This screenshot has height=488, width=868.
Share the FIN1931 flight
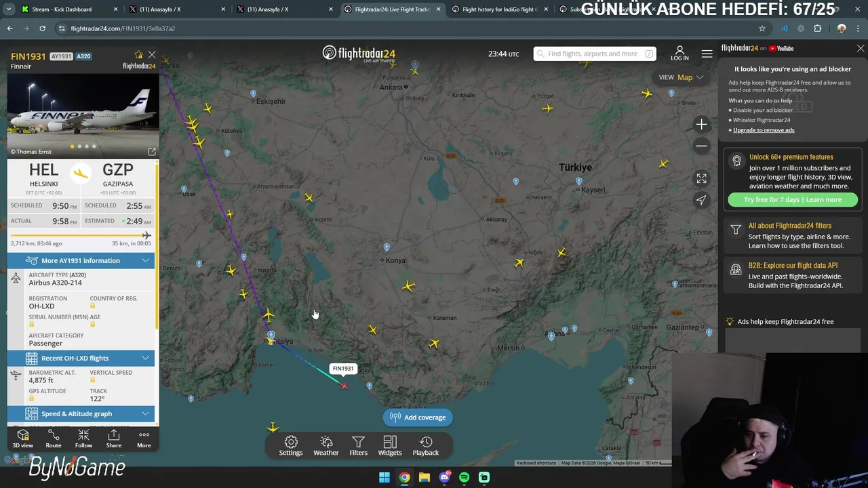coord(114,439)
